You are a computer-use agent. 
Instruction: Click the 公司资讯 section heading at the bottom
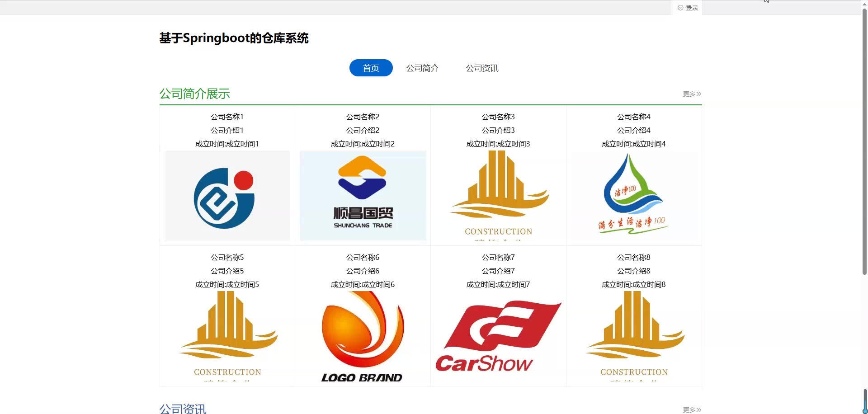coord(183,409)
